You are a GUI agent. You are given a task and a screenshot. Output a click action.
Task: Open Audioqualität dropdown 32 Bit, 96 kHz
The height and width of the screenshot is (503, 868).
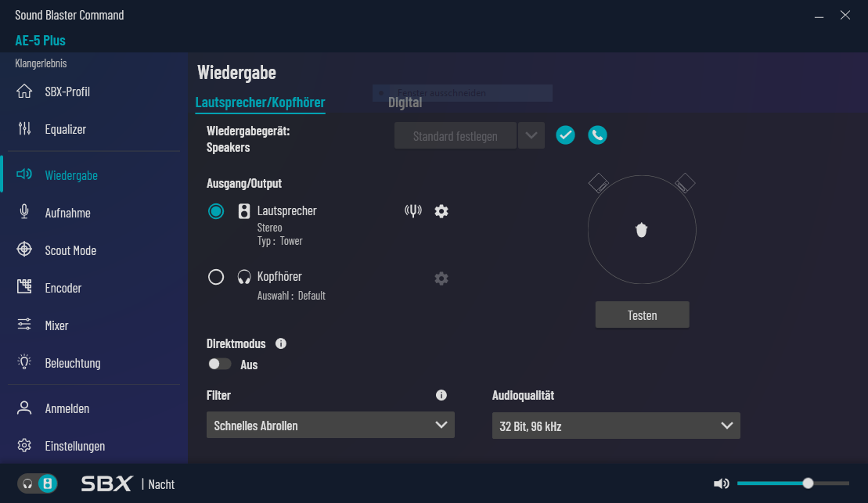click(x=616, y=426)
